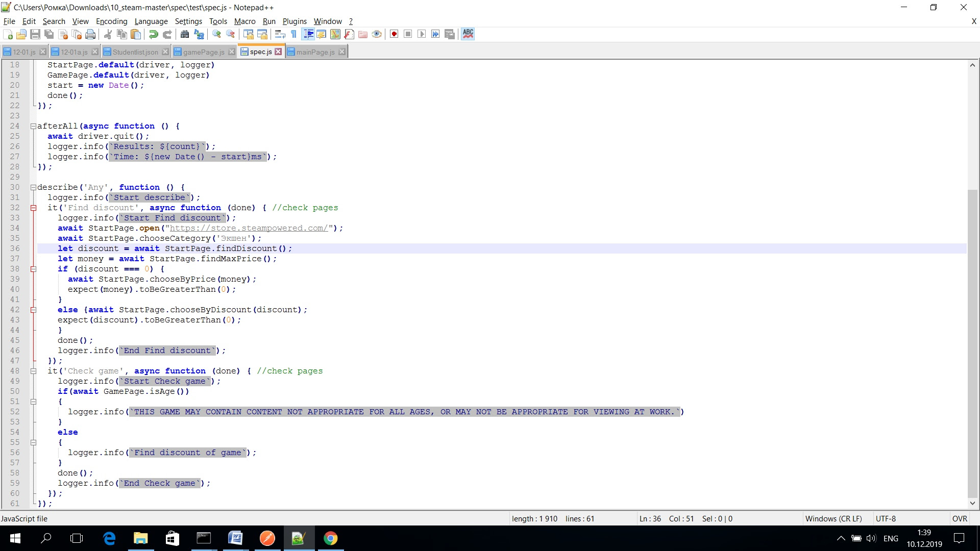The height and width of the screenshot is (551, 980).
Task: Toggle Show All Characters pilcrow icon
Action: pyautogui.click(x=293, y=34)
